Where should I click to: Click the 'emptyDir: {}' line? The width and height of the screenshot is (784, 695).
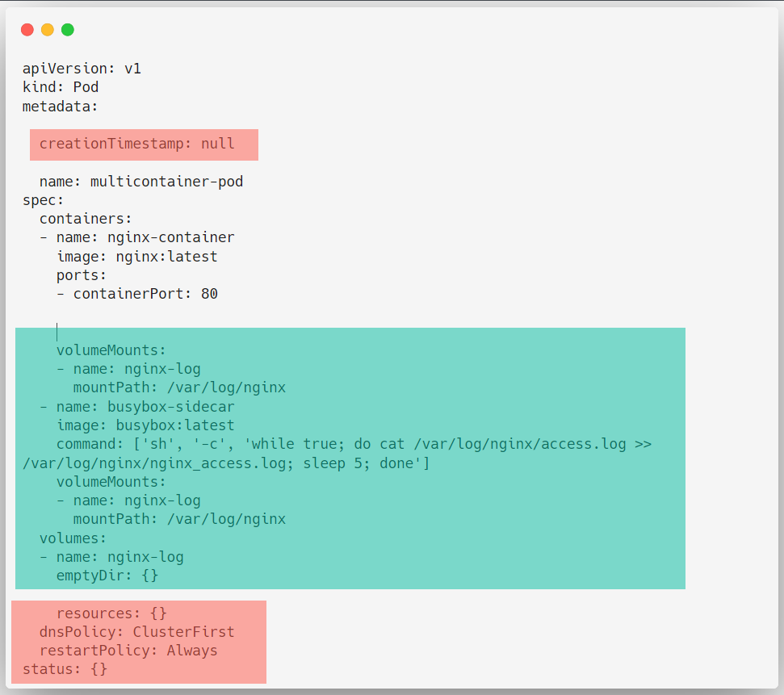tap(107, 576)
